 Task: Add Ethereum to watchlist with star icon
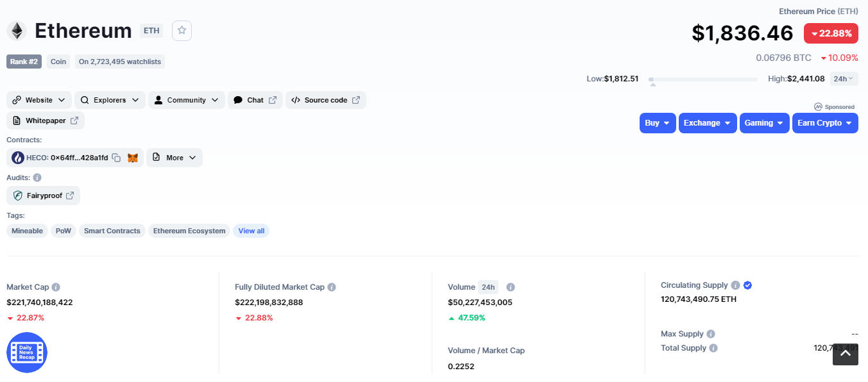[x=182, y=30]
